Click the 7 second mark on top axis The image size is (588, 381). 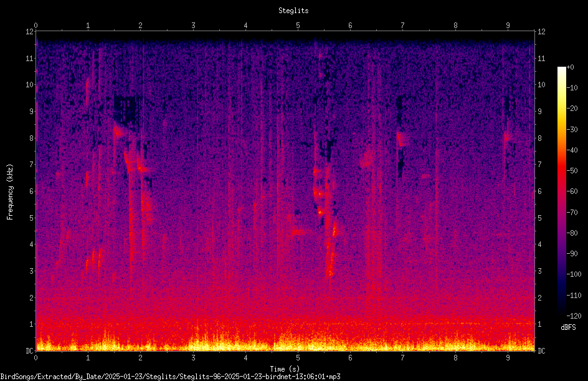coord(403,25)
